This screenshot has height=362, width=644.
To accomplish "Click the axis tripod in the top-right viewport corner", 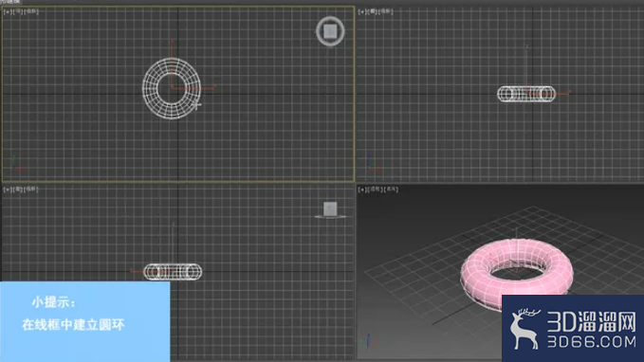I will pos(373,163).
